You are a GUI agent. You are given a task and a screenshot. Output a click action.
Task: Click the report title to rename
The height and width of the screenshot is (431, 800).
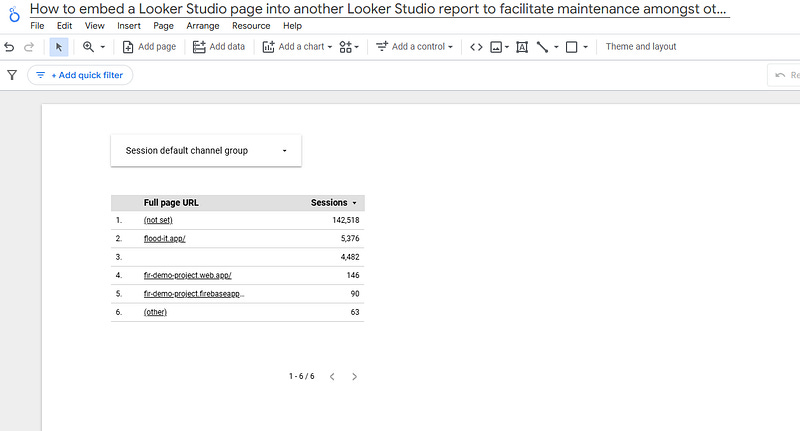pos(380,9)
